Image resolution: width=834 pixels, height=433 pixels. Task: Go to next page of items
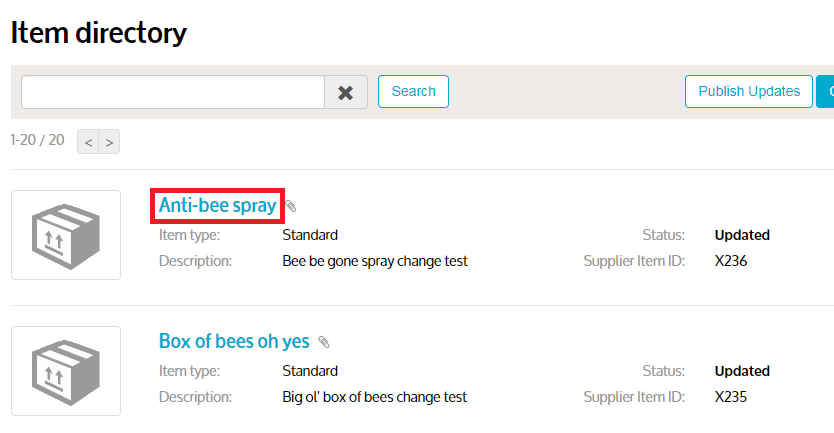coord(109,142)
